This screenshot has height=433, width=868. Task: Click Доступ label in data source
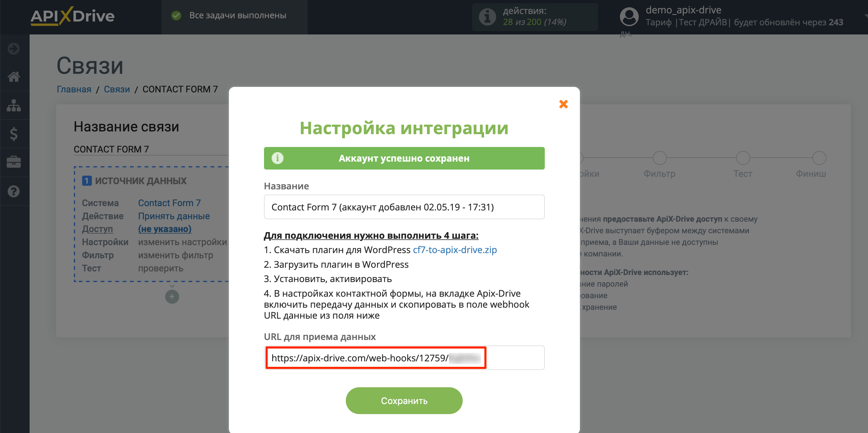pos(97,229)
